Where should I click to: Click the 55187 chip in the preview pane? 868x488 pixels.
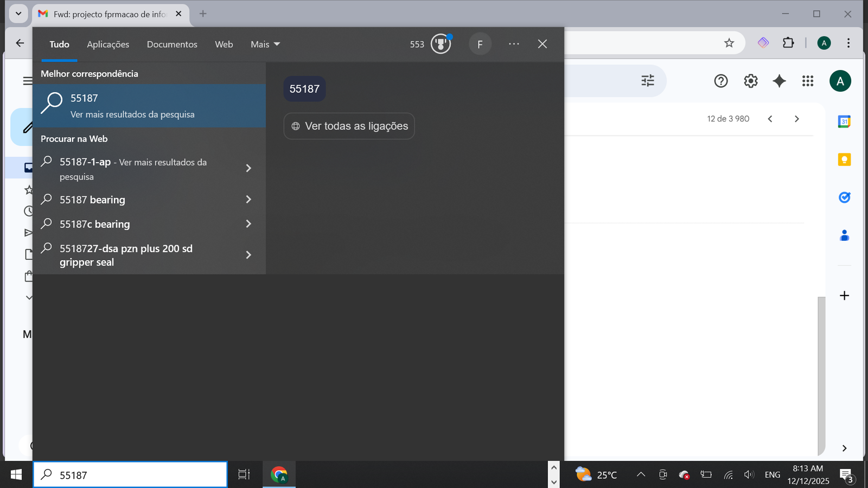(x=304, y=89)
